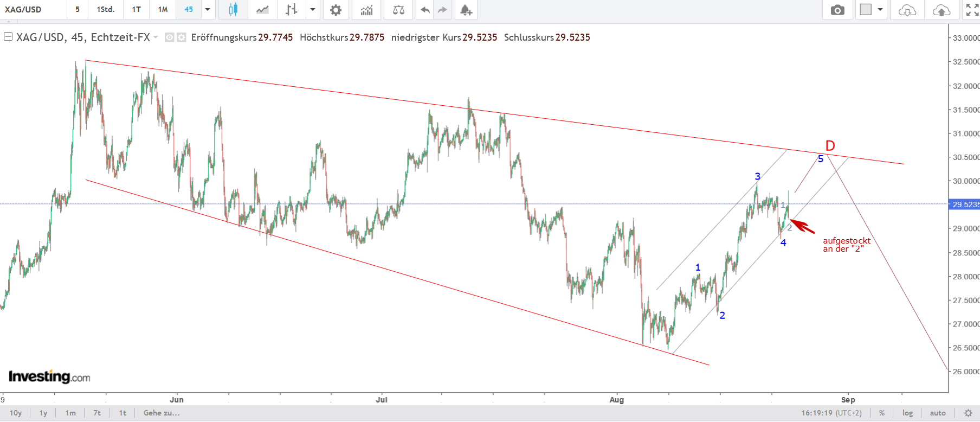980x422 pixels.
Task: Click the 'Jun' label on time axis
Action: point(177,400)
